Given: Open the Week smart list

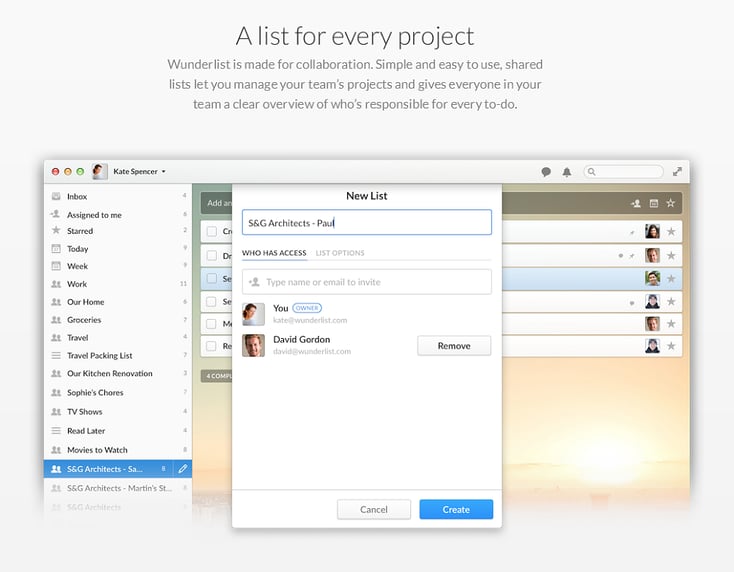Looking at the screenshot, I should 118,266.
